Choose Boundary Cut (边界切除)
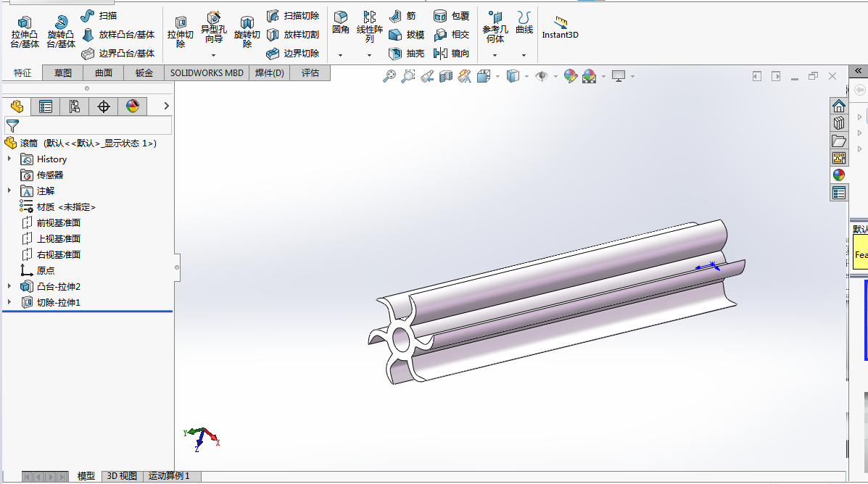Image resolution: width=868 pixels, height=484 pixels. (x=293, y=54)
